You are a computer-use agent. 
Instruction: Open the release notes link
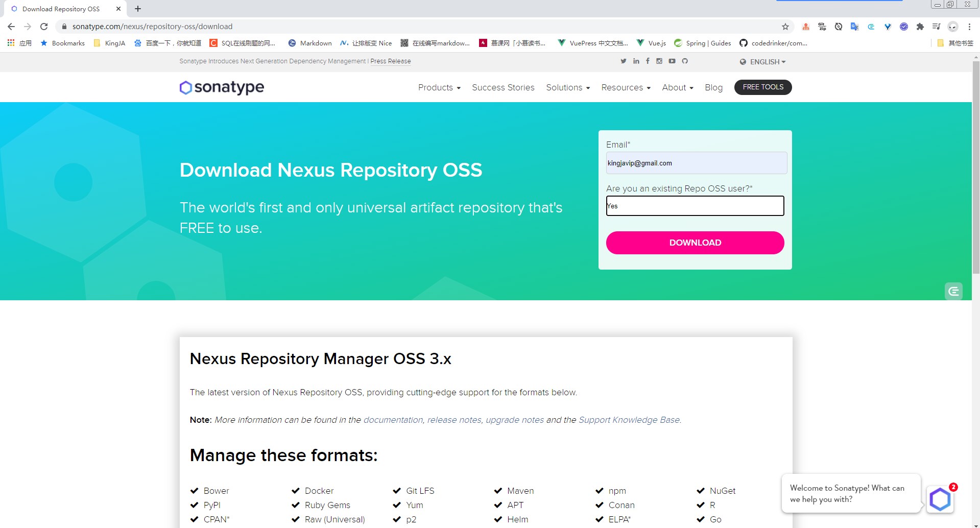(454, 420)
